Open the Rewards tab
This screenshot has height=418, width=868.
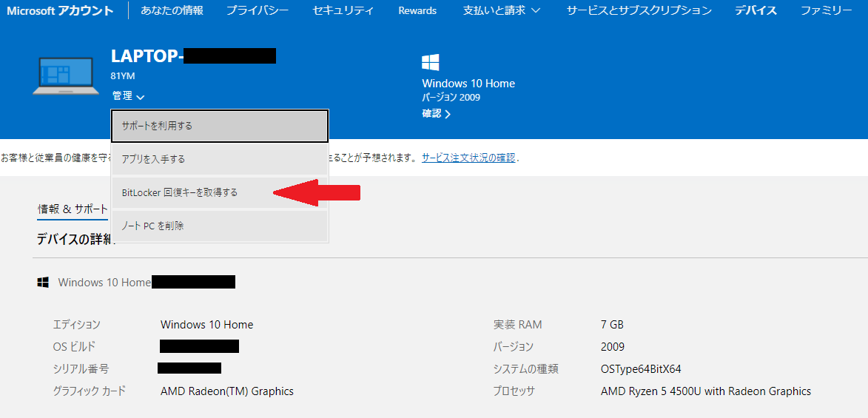417,10
